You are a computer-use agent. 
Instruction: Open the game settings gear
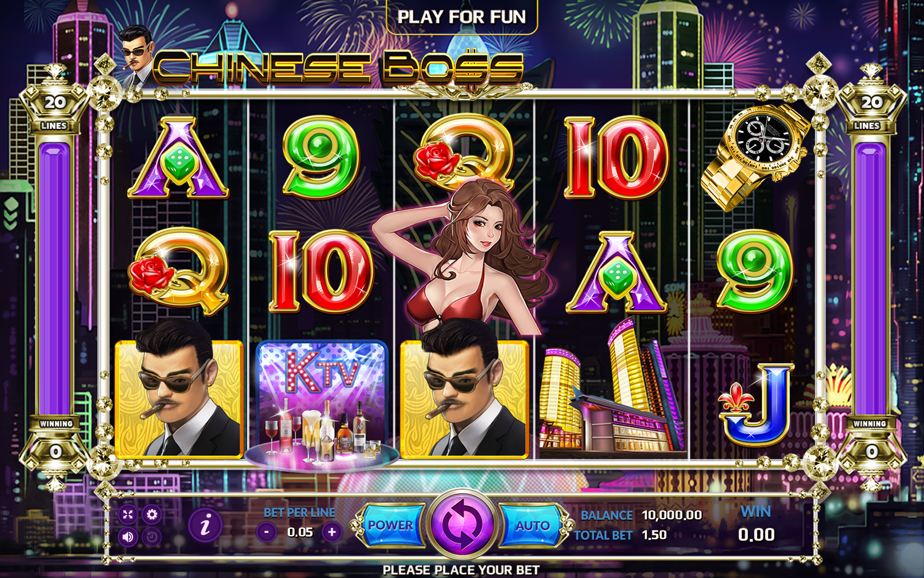(152, 515)
